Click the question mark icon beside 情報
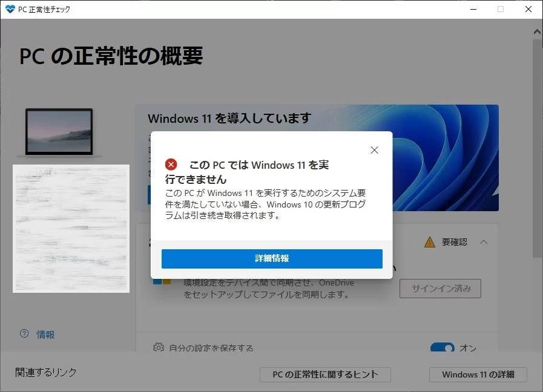Screen dimensions: 543x392 coord(24,333)
